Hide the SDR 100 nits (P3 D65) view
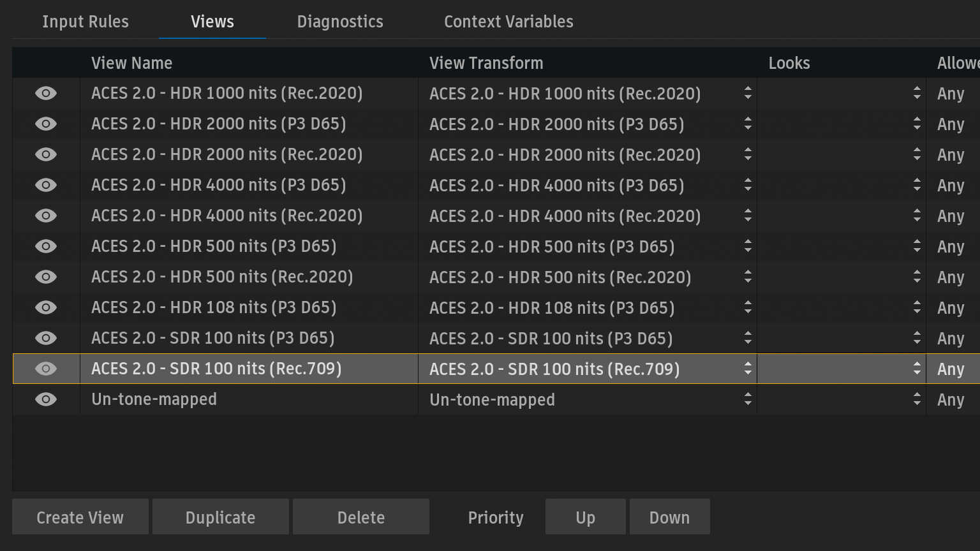The image size is (980, 551). (46, 339)
